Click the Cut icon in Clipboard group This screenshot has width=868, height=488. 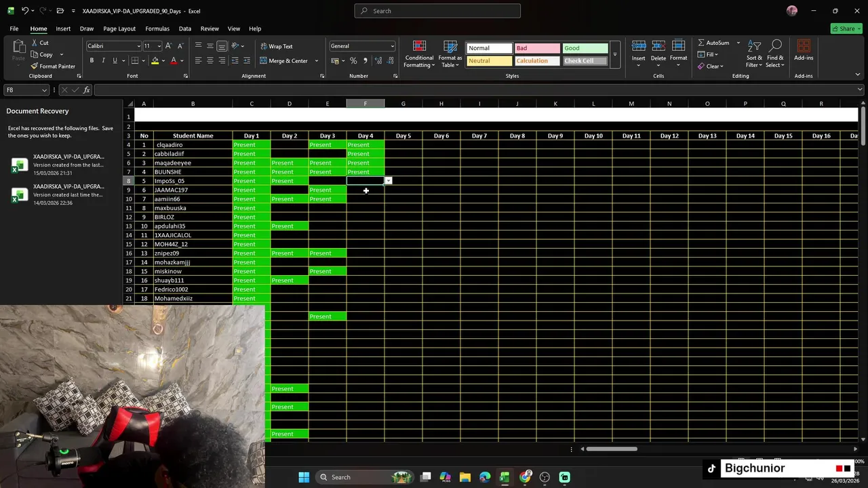coord(35,43)
